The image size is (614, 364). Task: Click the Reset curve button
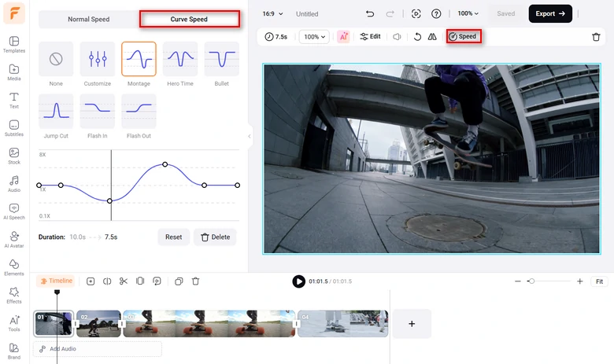(x=173, y=237)
